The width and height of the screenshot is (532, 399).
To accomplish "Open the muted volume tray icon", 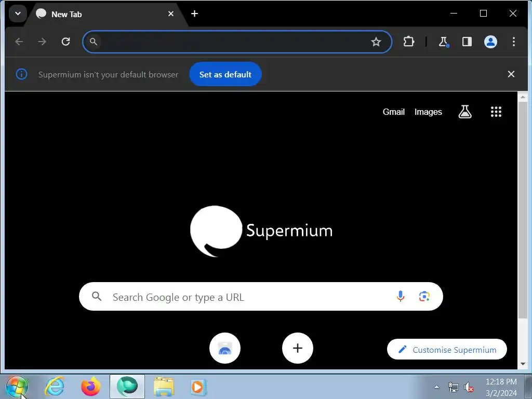I will pos(469,387).
